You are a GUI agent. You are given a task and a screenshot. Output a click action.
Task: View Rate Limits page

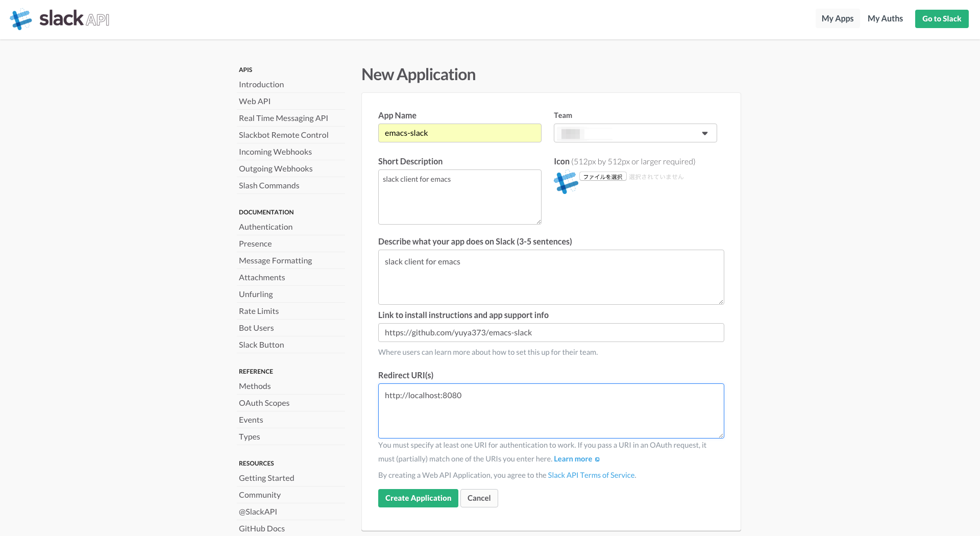pyautogui.click(x=259, y=311)
